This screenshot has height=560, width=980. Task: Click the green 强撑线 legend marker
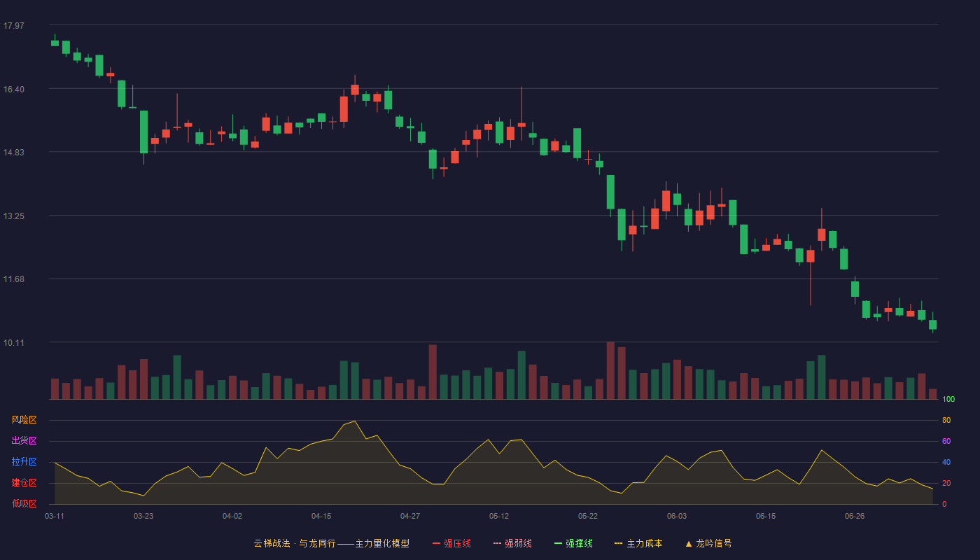point(559,543)
